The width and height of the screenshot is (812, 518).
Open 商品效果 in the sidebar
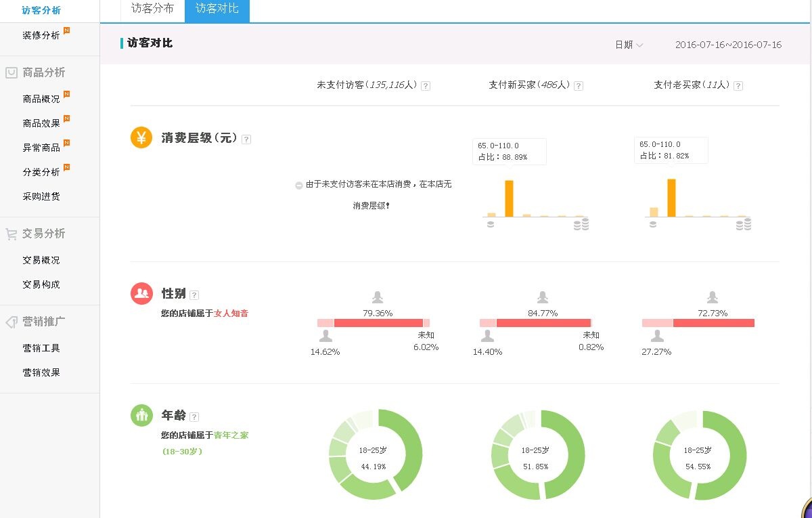tap(41, 123)
